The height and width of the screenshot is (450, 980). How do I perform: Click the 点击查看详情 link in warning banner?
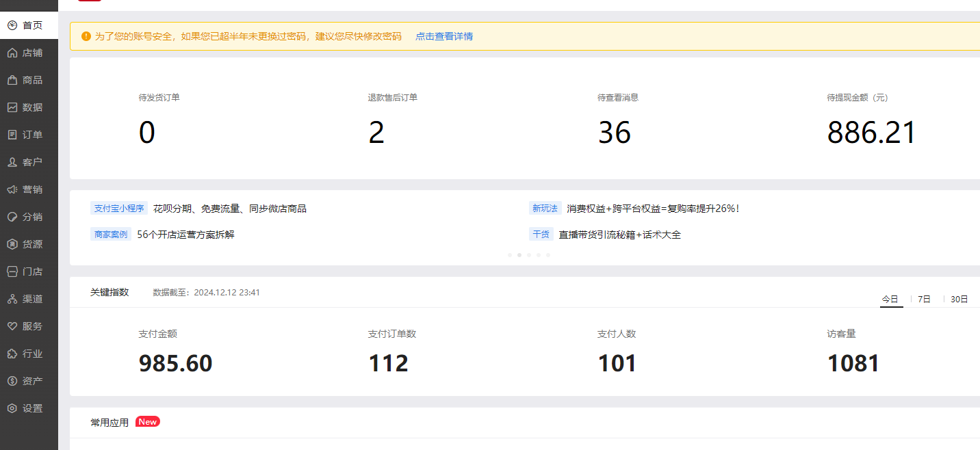[444, 36]
